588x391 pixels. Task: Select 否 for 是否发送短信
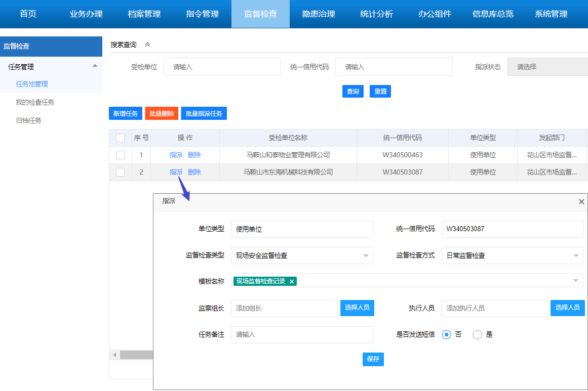446,334
